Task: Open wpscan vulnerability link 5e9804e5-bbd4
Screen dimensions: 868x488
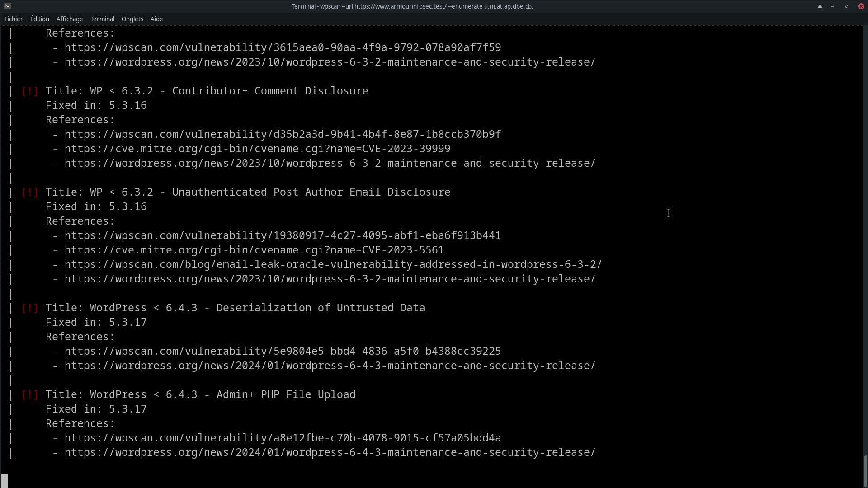Action: tap(283, 351)
